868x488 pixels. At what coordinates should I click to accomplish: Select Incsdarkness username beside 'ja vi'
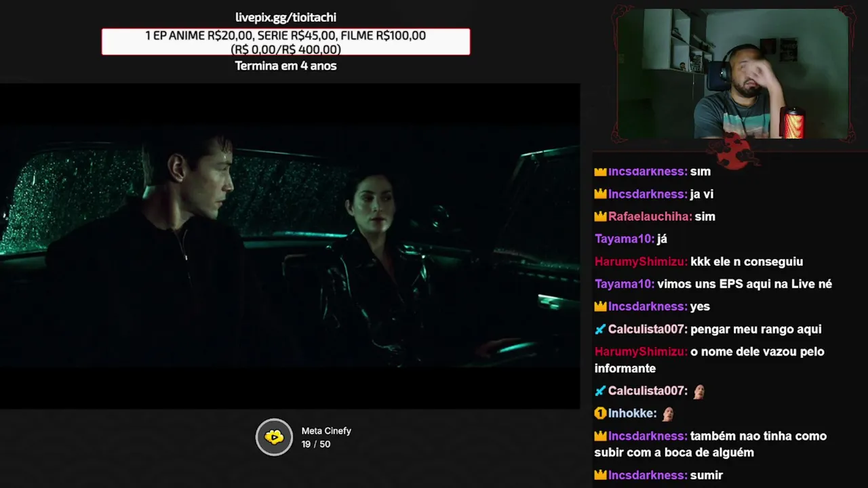click(x=648, y=194)
